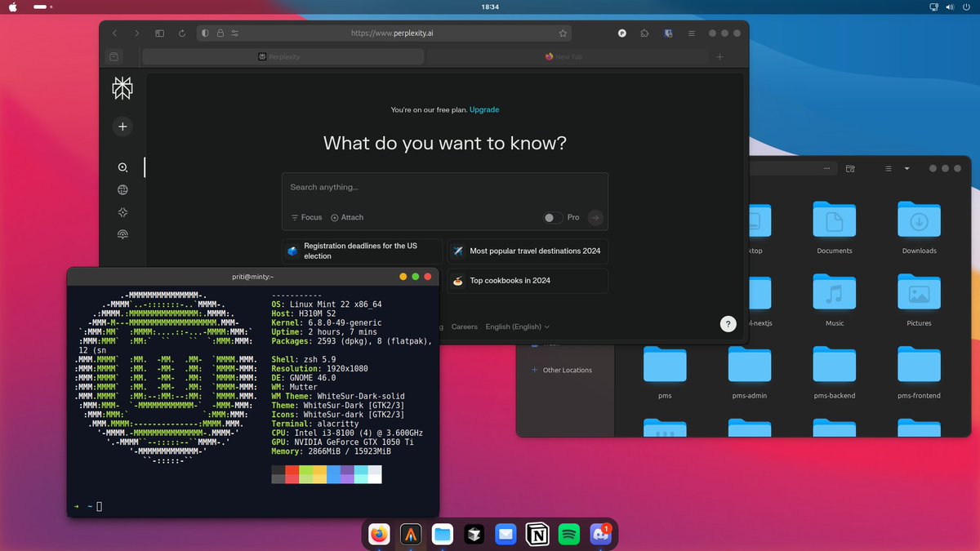Submit the search with arrow button
This screenshot has width=980, height=551.
click(x=595, y=217)
